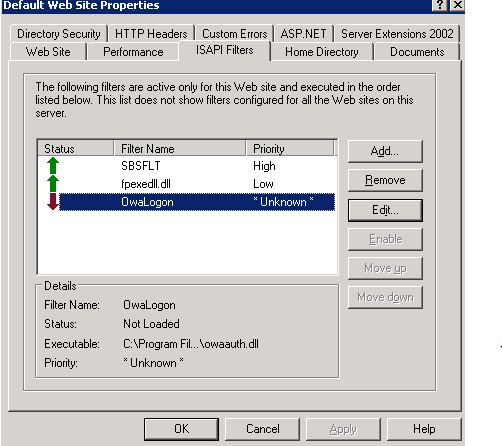Viewport: 502px width, 446px height.
Task: Click the * Unknown * value in Details
Action: (x=153, y=363)
